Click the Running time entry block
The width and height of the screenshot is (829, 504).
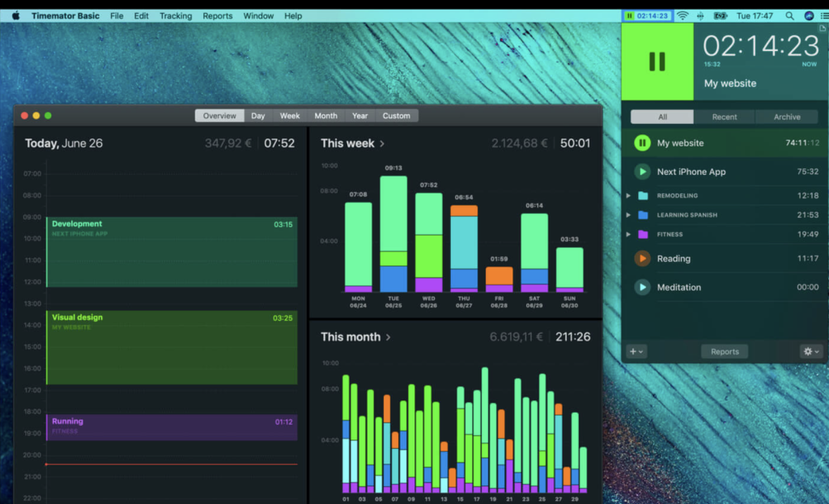pyautogui.click(x=172, y=427)
